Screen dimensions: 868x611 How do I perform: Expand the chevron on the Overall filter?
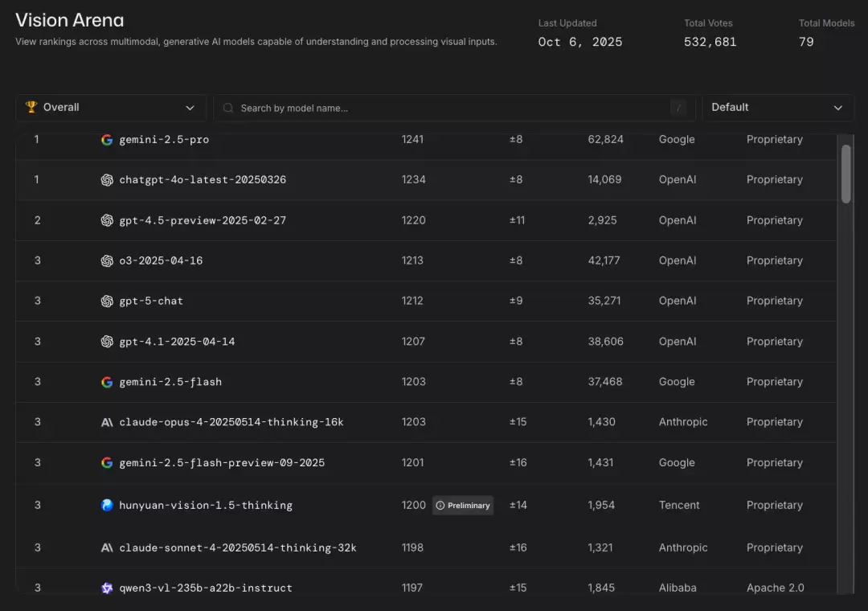190,107
